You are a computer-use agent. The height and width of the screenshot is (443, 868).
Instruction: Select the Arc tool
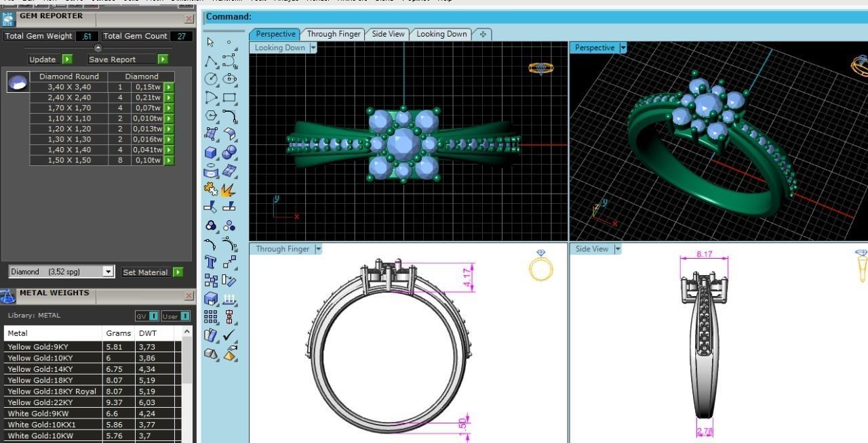tap(211, 98)
